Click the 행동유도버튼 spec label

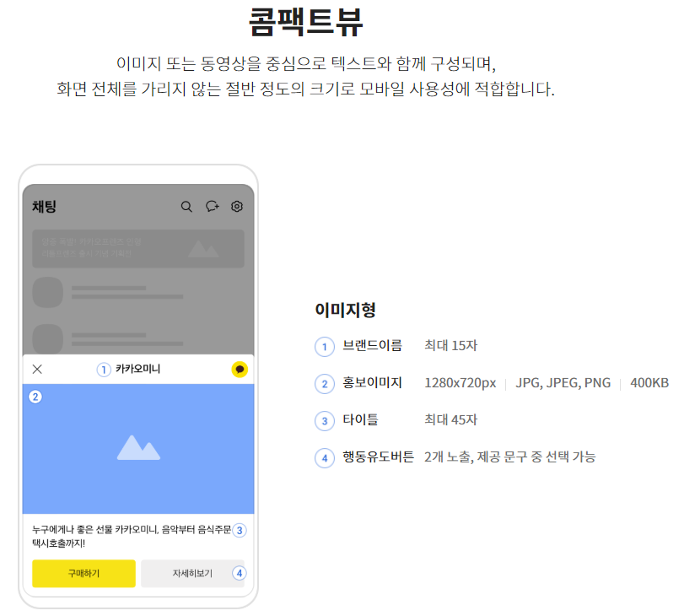coord(374,457)
